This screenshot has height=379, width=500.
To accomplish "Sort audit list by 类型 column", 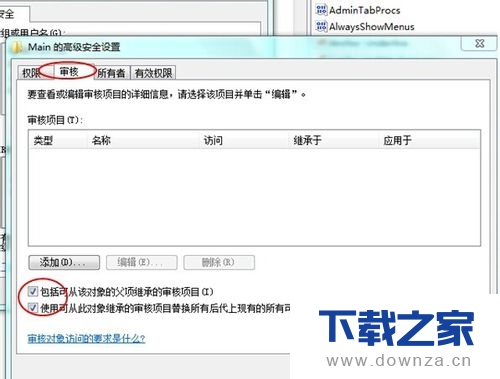I will pyautogui.click(x=58, y=140).
